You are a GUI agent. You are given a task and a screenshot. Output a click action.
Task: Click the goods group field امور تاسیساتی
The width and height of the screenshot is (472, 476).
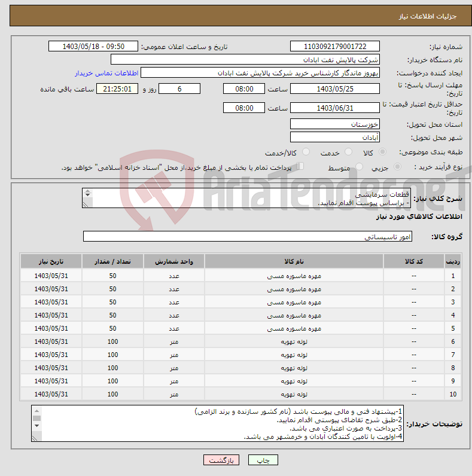click(248, 236)
